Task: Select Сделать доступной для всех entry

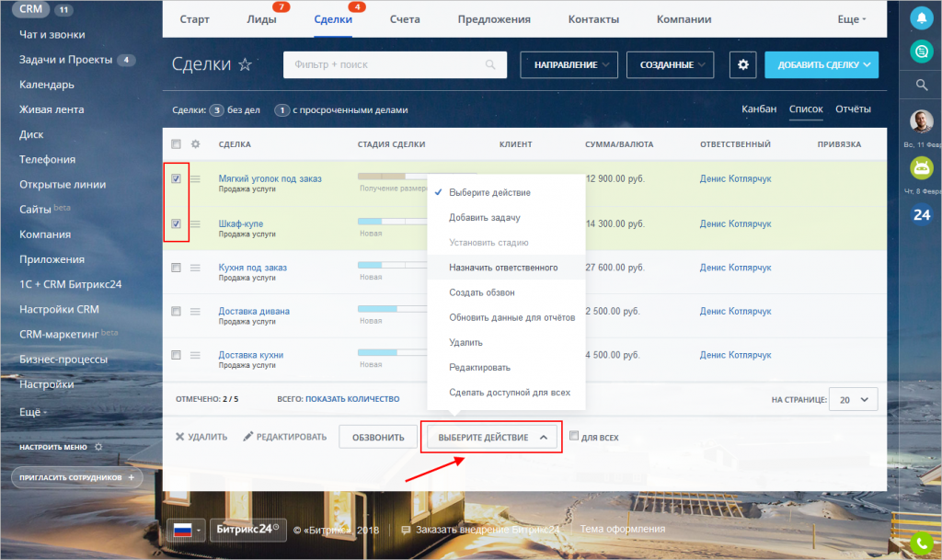Action: (510, 393)
